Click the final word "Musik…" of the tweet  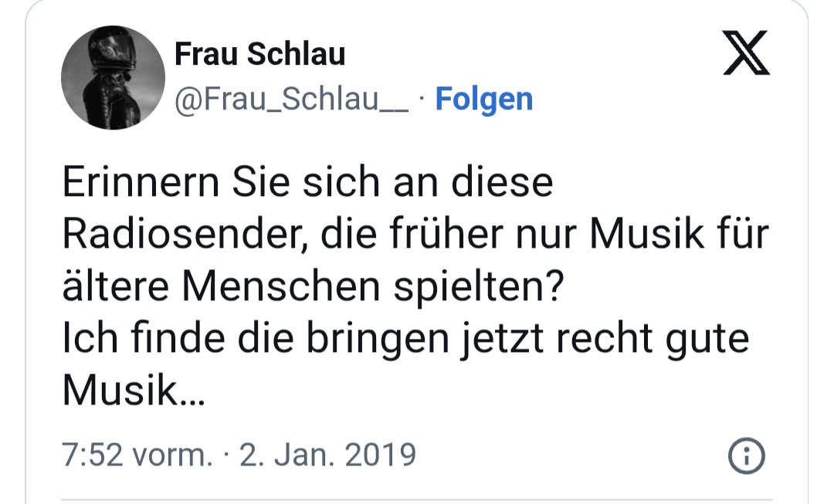133,391
